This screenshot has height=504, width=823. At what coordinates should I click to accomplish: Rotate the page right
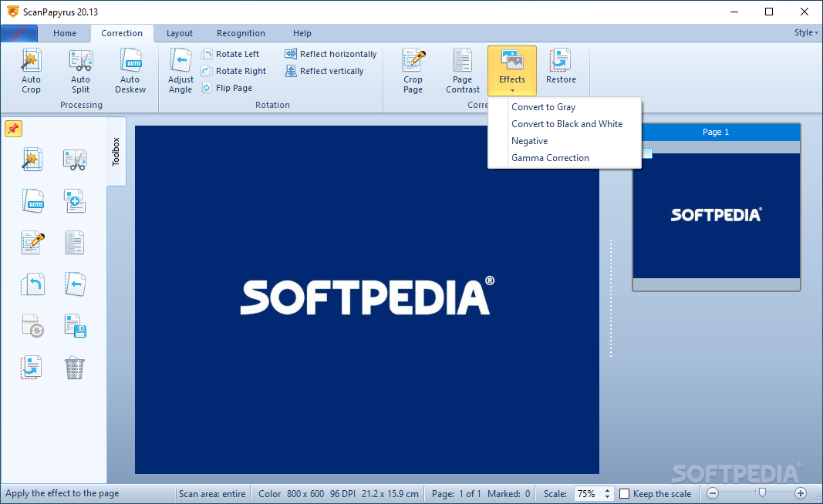(234, 71)
